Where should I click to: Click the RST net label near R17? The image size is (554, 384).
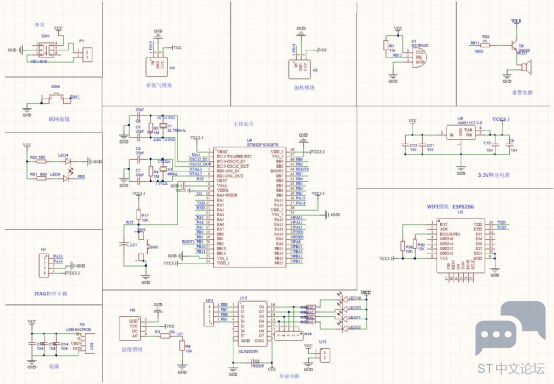[x=130, y=223]
